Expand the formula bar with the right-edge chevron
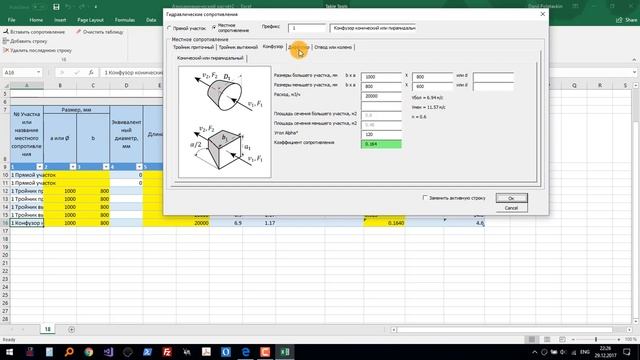The width and height of the screenshot is (640, 360). (635, 72)
